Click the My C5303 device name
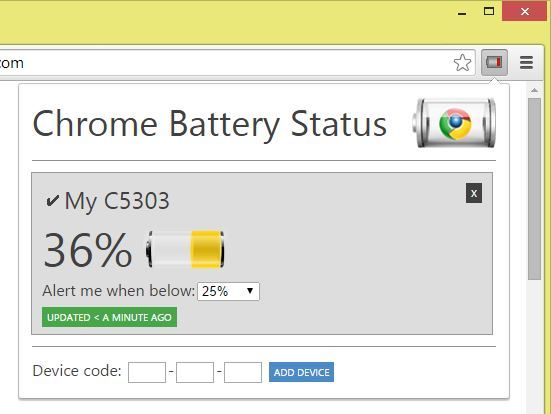This screenshot has width=551, height=414. (117, 201)
